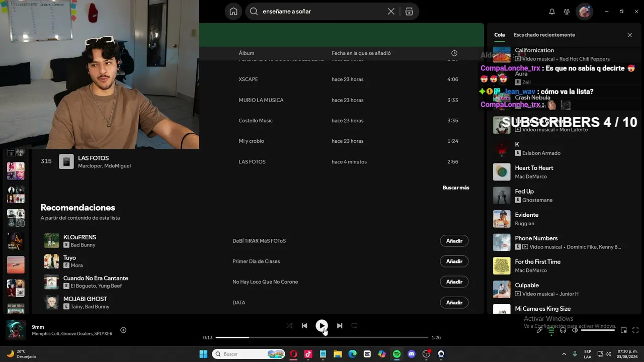
Task: Show hidden system tray icons
Action: coord(564,354)
